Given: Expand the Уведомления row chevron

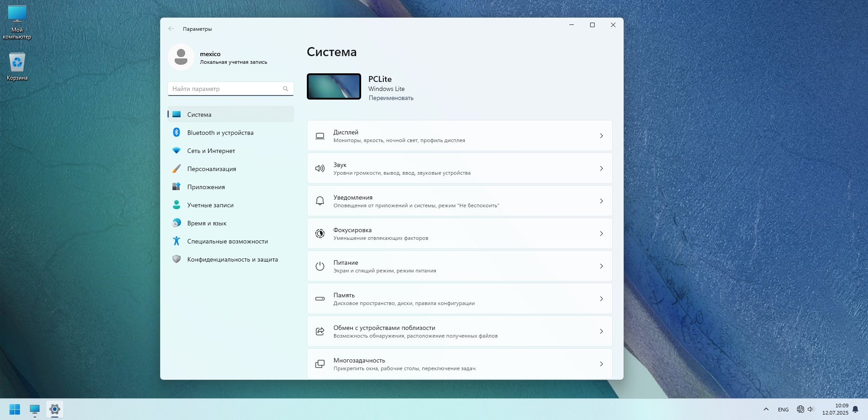Looking at the screenshot, I should pos(601,201).
